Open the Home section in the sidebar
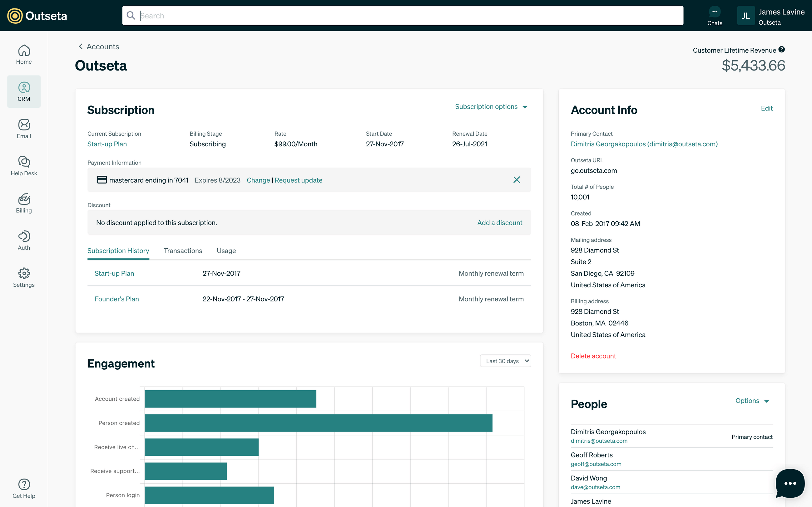 [x=23, y=54]
